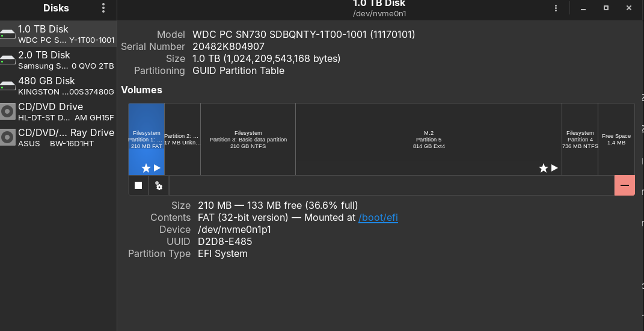Open drive options menu in header bar

556,8
